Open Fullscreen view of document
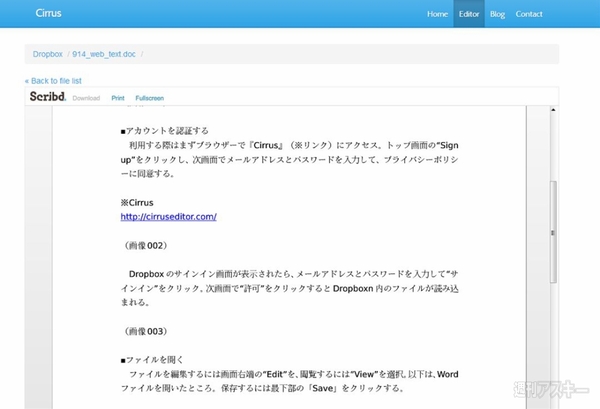Viewport: 600px width, 409px height. 150,98
